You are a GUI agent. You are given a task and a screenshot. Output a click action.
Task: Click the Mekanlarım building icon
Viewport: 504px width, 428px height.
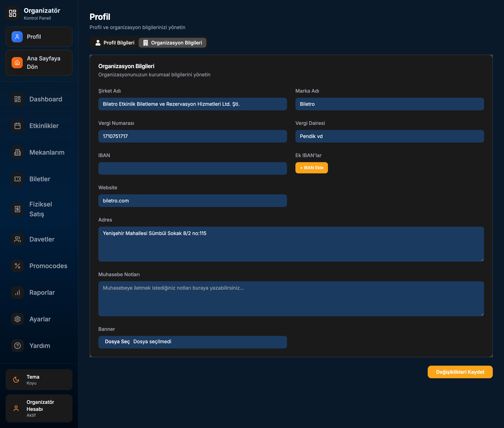17,152
